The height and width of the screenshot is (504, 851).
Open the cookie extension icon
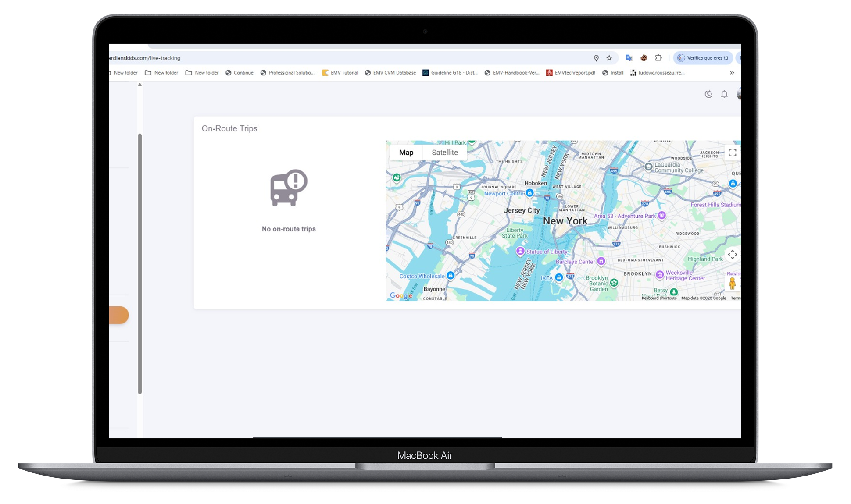point(644,58)
